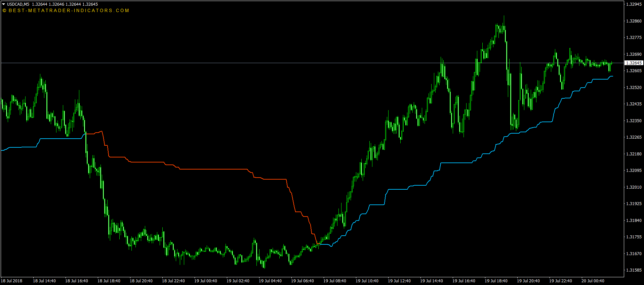Select the time label 19 Jul 22:40
Screen dimensions: 644x285
pyautogui.click(x=561, y=281)
